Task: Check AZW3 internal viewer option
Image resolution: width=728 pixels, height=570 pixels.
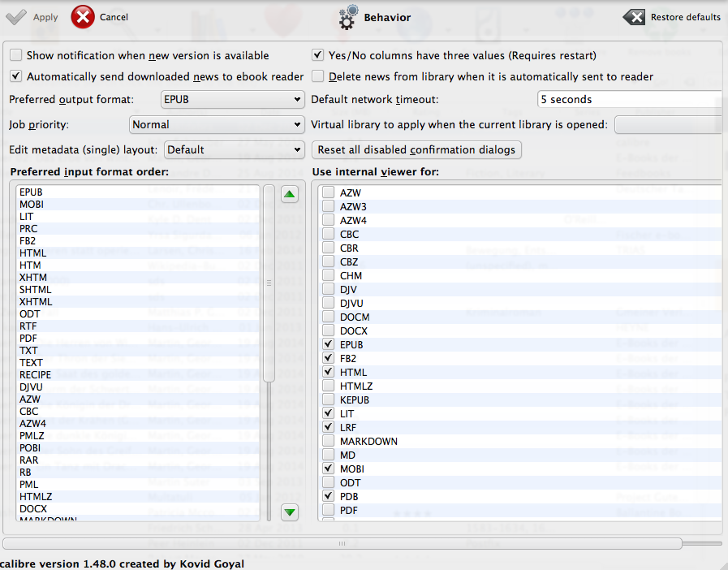Action: [x=328, y=206]
